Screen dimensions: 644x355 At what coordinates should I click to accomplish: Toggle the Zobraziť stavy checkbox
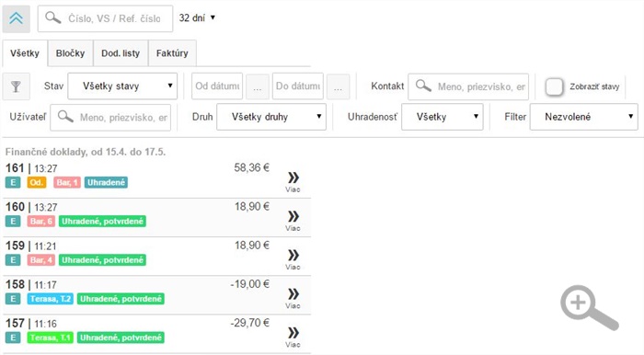[x=554, y=86]
